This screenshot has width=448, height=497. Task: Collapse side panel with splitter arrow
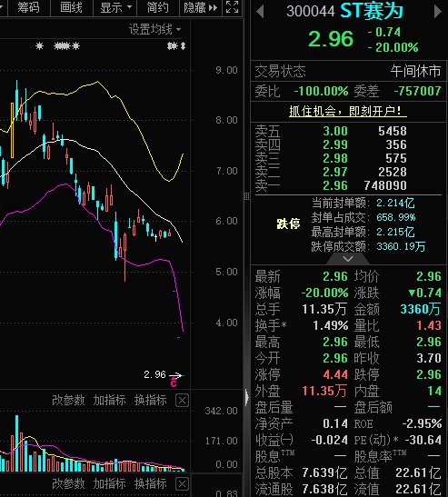(x=246, y=397)
